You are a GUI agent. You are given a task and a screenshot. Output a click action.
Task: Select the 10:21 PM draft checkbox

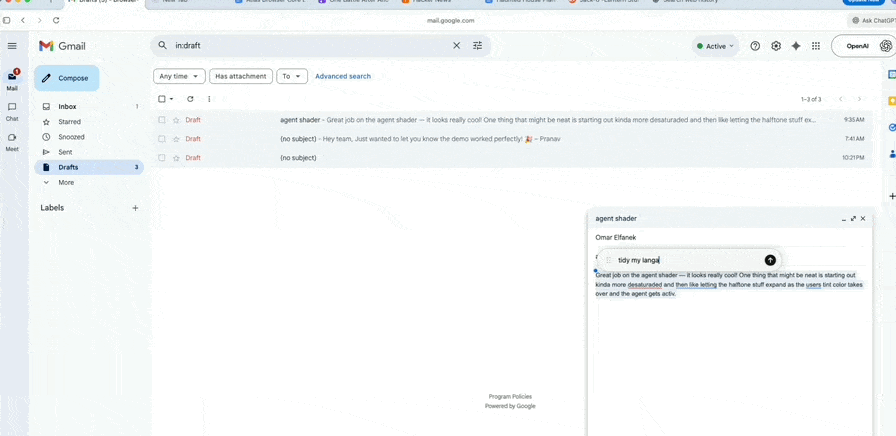tap(162, 158)
